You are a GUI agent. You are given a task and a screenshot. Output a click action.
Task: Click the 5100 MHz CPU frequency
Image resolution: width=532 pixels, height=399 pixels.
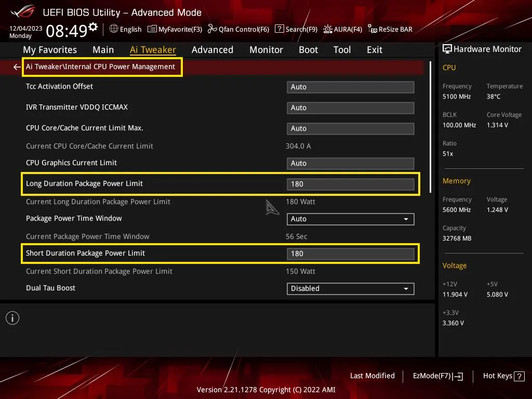click(x=456, y=96)
